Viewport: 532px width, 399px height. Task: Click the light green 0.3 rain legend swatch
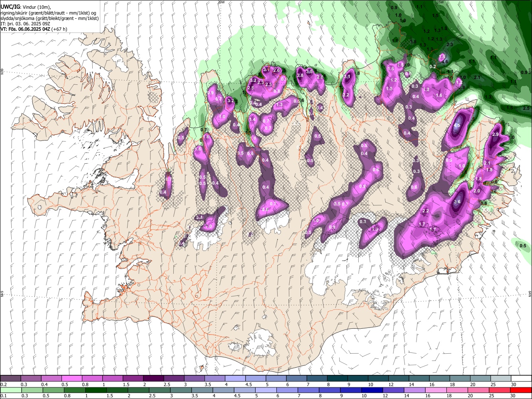[32, 390]
